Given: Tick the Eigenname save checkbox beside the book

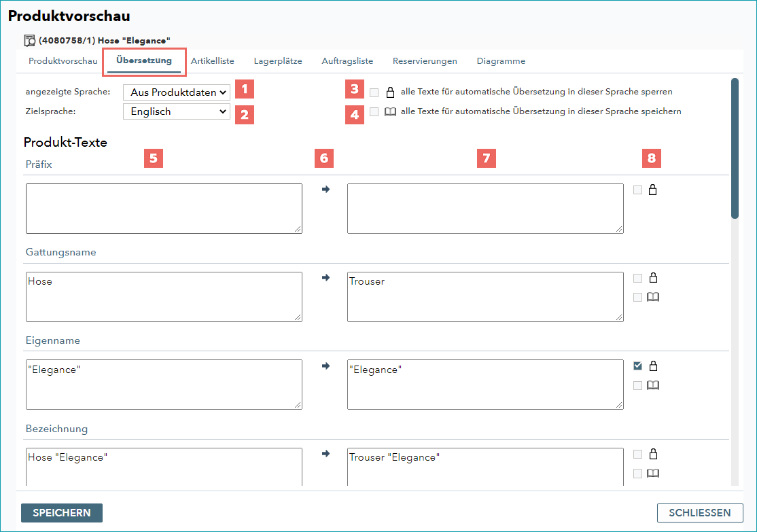Looking at the screenshot, I should (x=638, y=385).
